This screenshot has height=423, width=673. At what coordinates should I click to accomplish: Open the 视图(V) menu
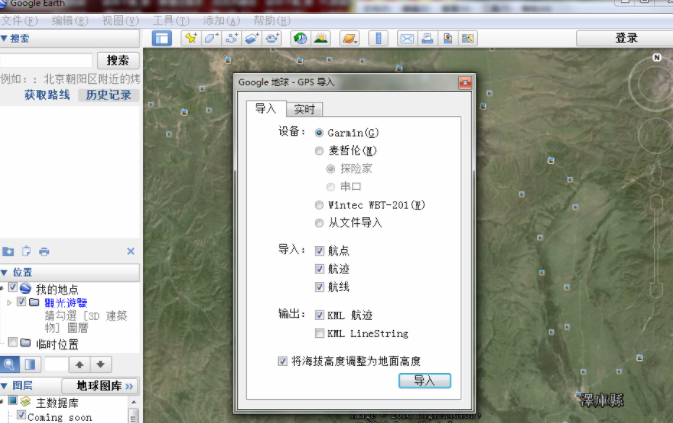click(120, 21)
